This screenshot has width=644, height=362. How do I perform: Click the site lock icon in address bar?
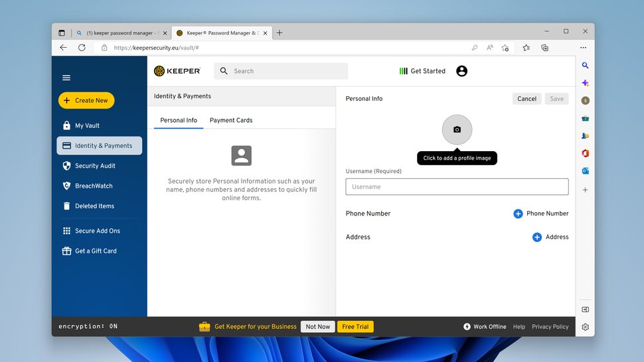[104, 48]
